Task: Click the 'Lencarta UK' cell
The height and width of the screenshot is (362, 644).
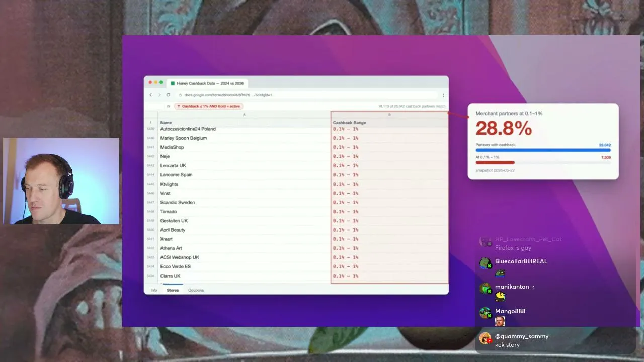Action: coord(244,165)
